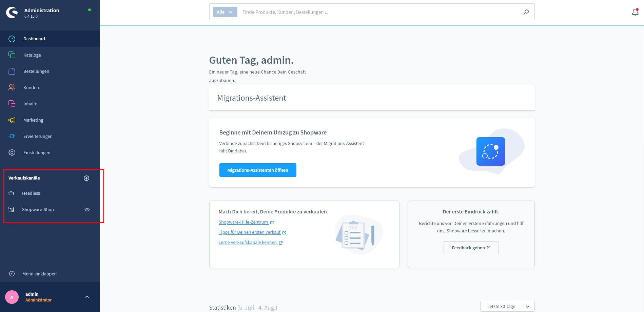Click the admin avatar circle

coord(12,297)
